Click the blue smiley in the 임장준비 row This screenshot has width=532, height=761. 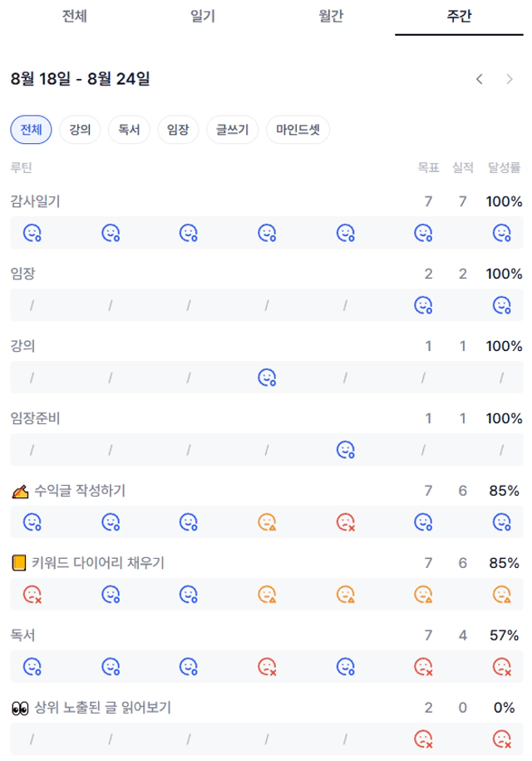(345, 450)
